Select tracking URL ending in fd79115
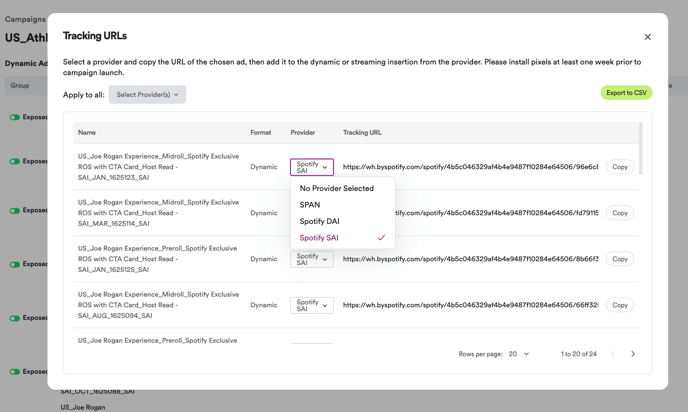Viewport: 688px width, 412px height. (496, 213)
